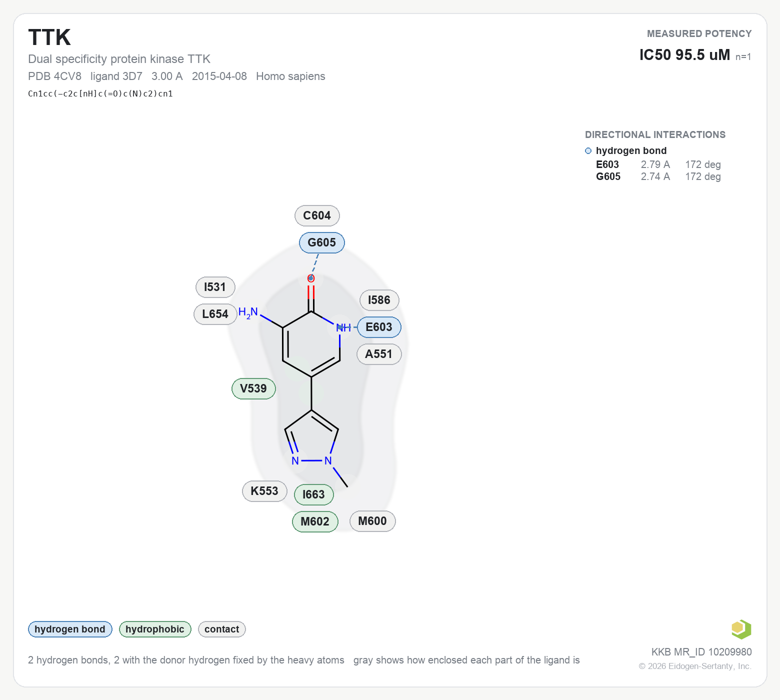Click the ligand 3D7 text
Screen dimensions: 780x700
click(x=116, y=76)
